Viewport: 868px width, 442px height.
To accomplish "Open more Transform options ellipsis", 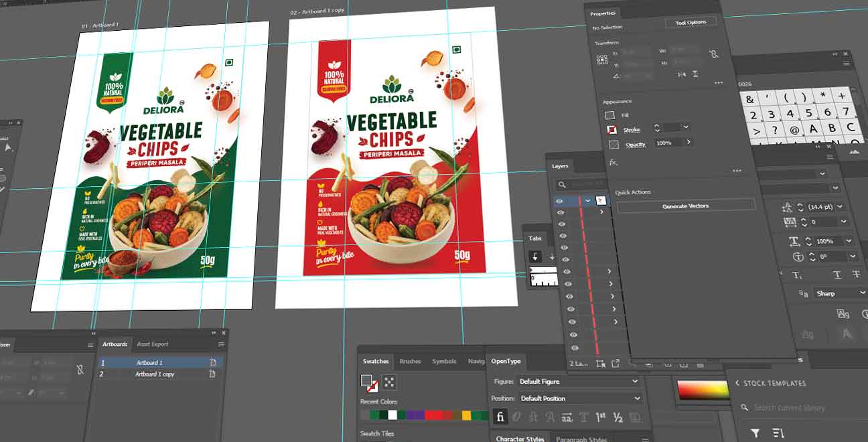I will (x=719, y=84).
